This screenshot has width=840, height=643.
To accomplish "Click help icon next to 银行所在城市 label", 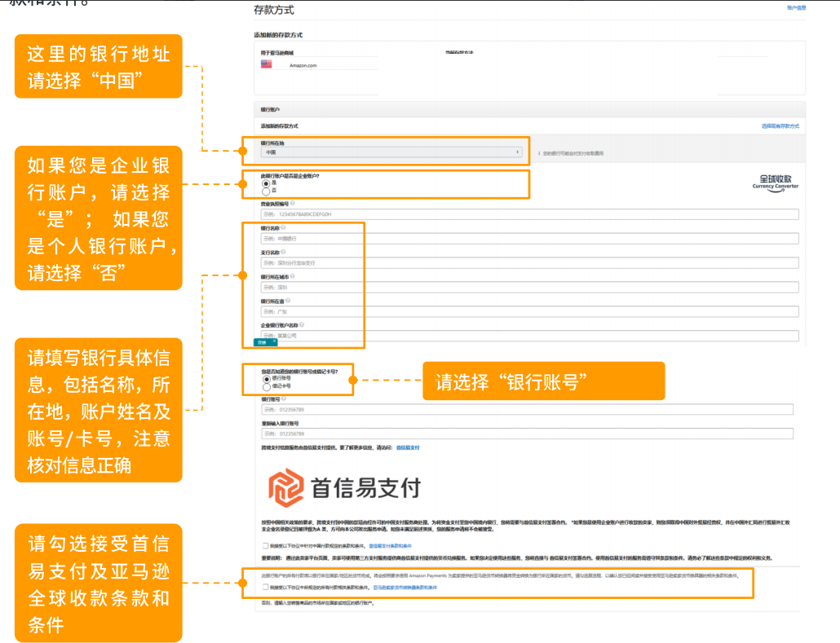I will coord(292,277).
